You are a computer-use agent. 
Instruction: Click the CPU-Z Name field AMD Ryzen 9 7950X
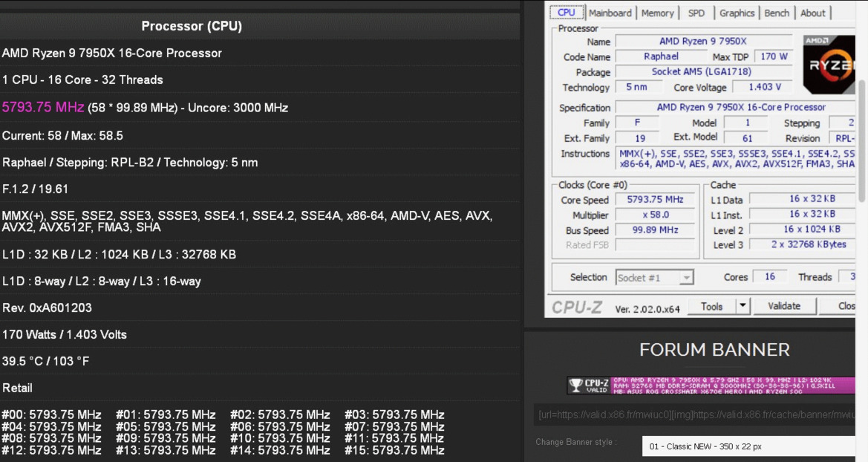point(703,41)
